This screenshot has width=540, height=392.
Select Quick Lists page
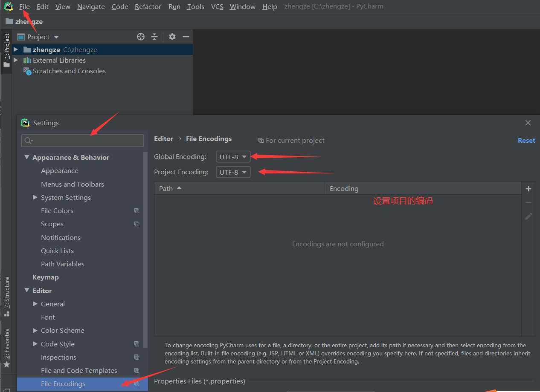57,251
